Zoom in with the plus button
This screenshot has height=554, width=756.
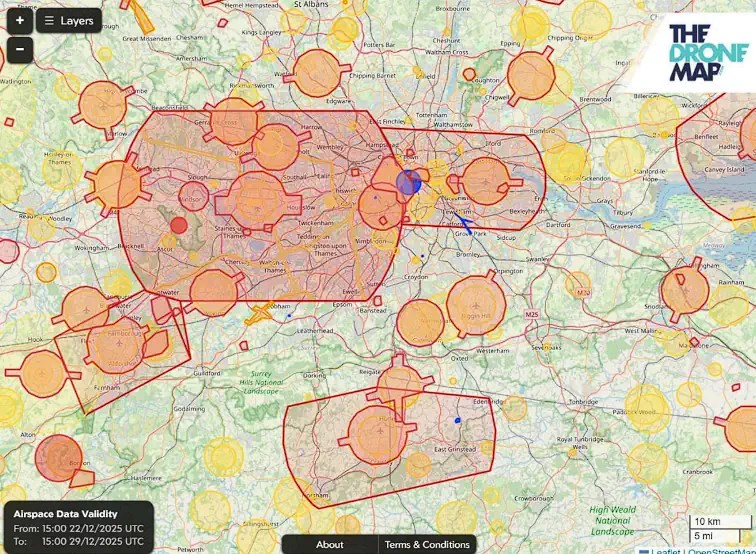coord(20,20)
